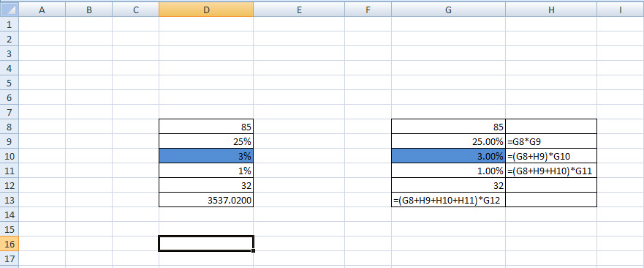Viewport: 644px width, 268px height.
Task: Click blue highlighted cell with 3%
Action: point(206,156)
